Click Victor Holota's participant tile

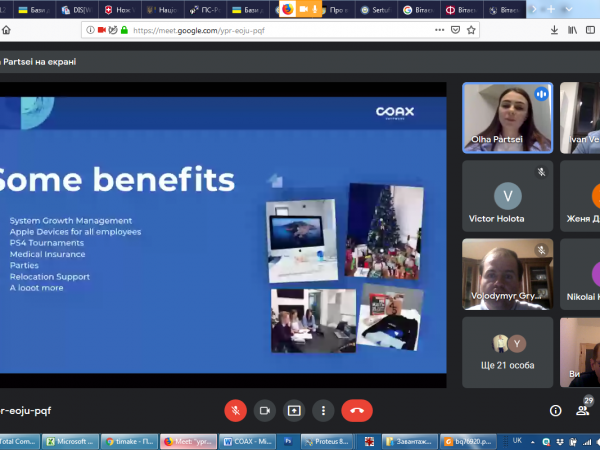(x=507, y=195)
